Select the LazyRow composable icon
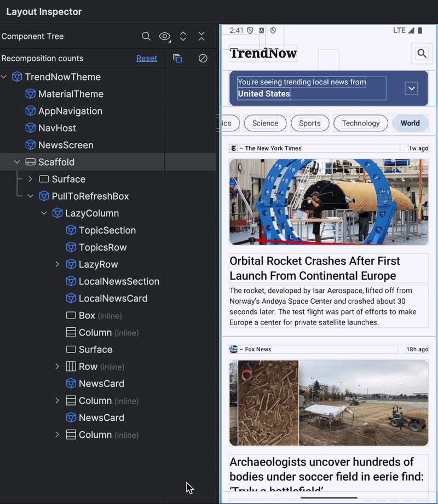Viewport: 438px width, 504px height. [71, 264]
